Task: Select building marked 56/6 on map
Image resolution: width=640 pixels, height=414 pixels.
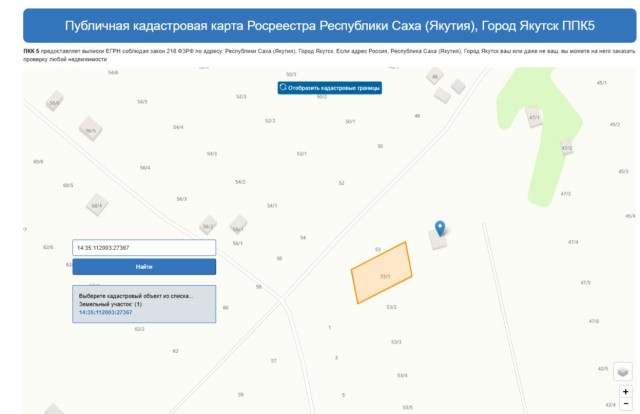Action: [x=54, y=101]
